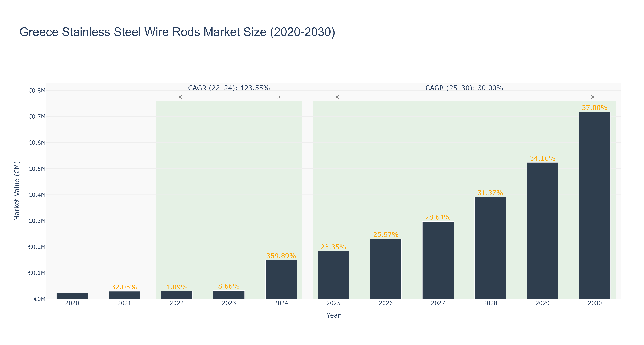Click the €0.5M y-axis tick label
The height and width of the screenshot is (345, 644).
[37, 169]
